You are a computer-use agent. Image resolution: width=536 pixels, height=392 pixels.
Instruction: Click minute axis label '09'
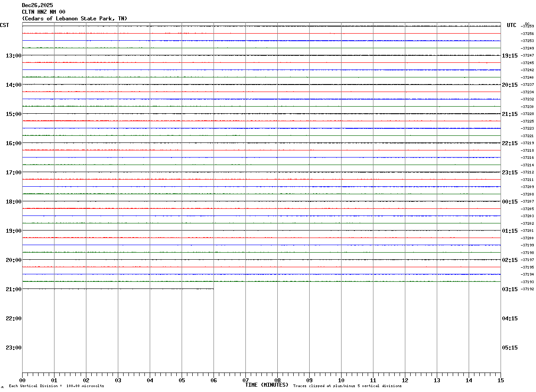pyautogui.click(x=309, y=380)
